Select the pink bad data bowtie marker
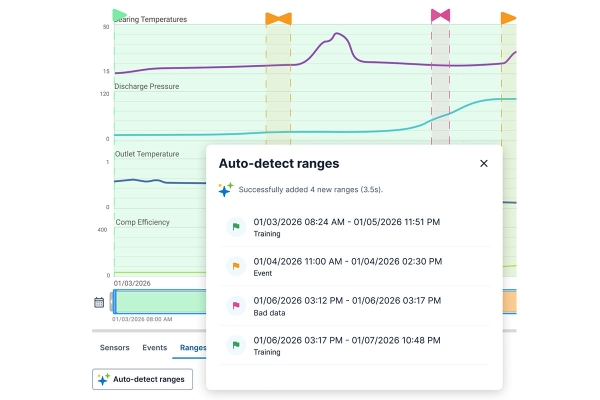The height and width of the screenshot is (400, 600). [440, 15]
